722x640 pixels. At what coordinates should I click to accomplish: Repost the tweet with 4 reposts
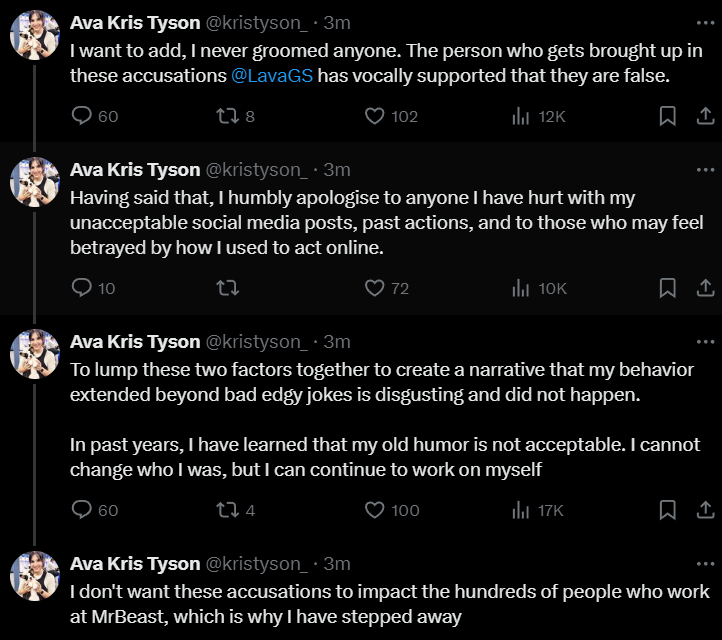tap(227, 510)
